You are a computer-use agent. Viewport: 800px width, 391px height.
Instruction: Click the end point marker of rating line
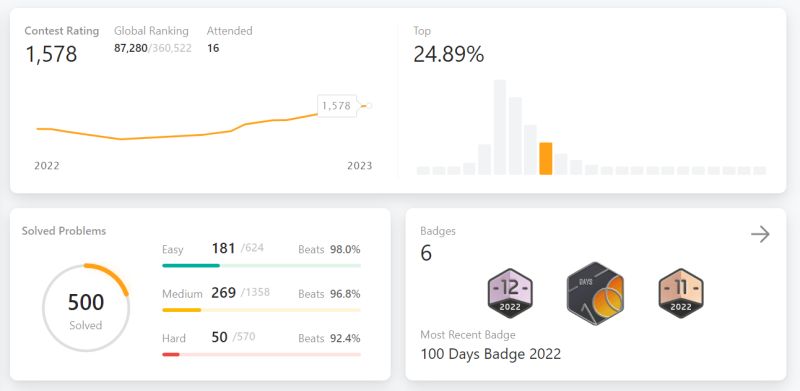pyautogui.click(x=369, y=106)
